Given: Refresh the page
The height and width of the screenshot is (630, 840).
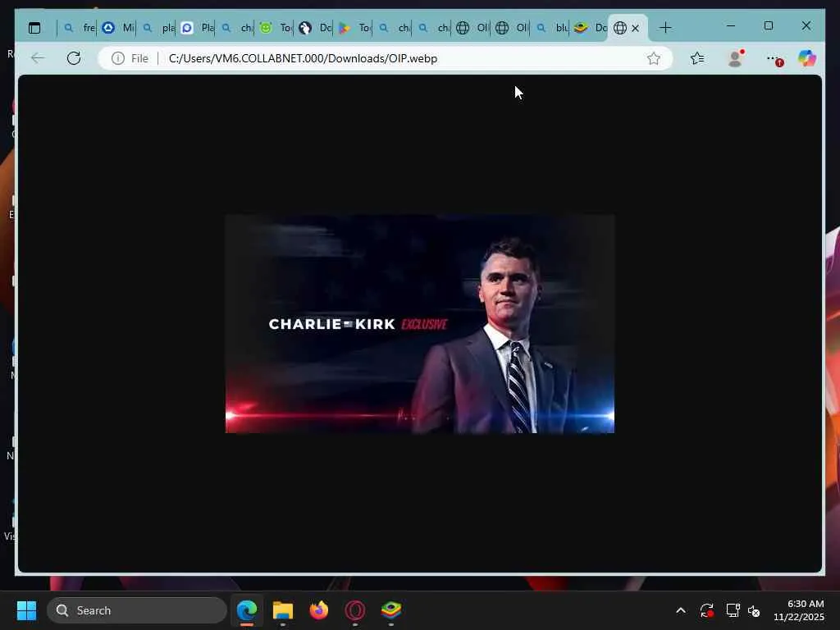Looking at the screenshot, I should (x=74, y=58).
